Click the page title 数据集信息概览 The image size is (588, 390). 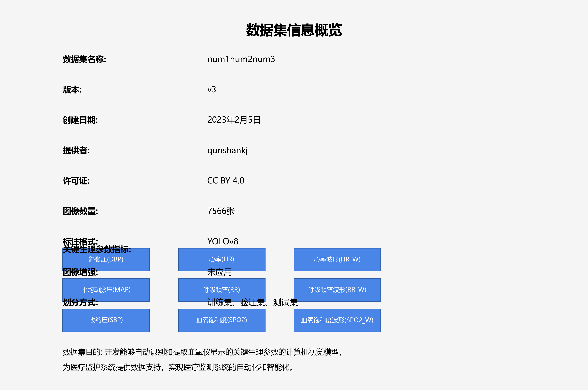pyautogui.click(x=294, y=30)
